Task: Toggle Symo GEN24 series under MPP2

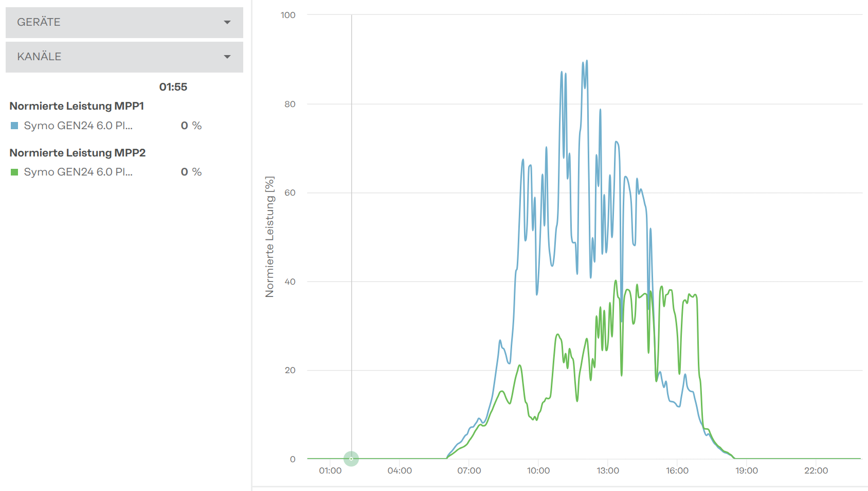Action: [78, 172]
